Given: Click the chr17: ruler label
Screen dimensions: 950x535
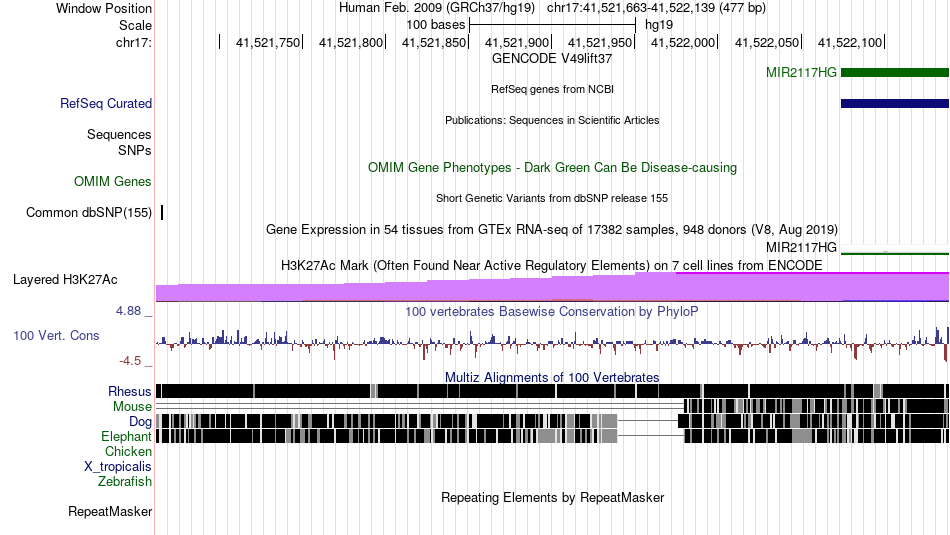Looking at the screenshot, I should point(134,42).
